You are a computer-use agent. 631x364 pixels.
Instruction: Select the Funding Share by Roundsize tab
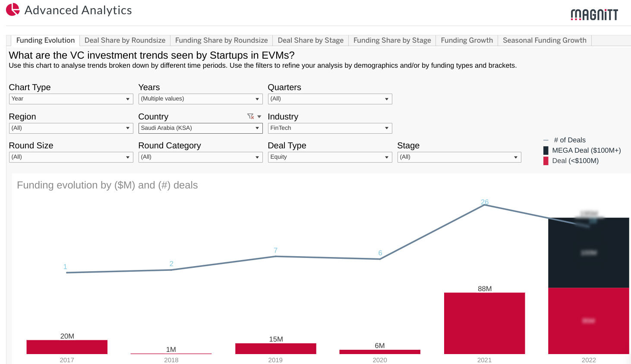click(221, 40)
